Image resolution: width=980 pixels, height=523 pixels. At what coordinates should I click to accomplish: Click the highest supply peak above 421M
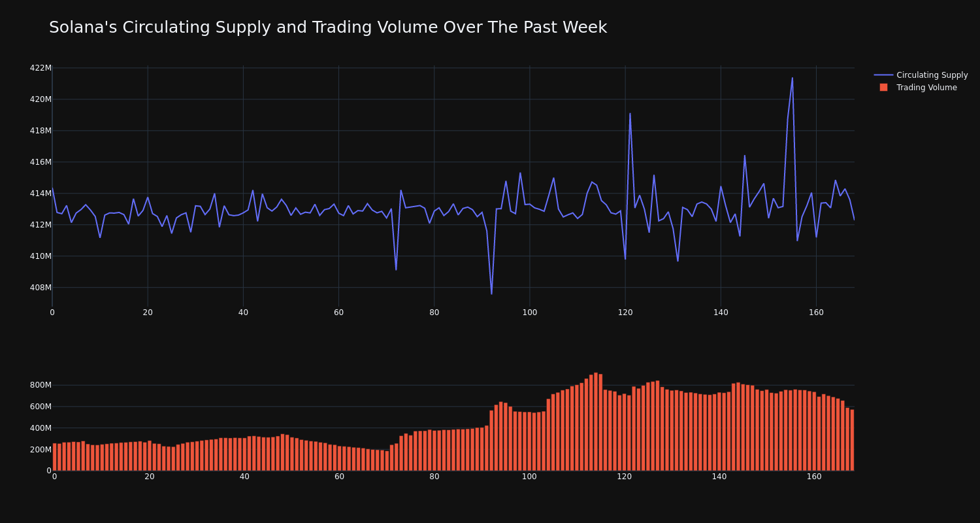(x=792, y=78)
